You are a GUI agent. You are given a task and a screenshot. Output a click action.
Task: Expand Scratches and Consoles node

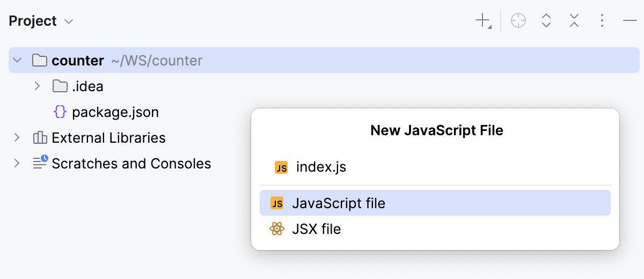17,163
